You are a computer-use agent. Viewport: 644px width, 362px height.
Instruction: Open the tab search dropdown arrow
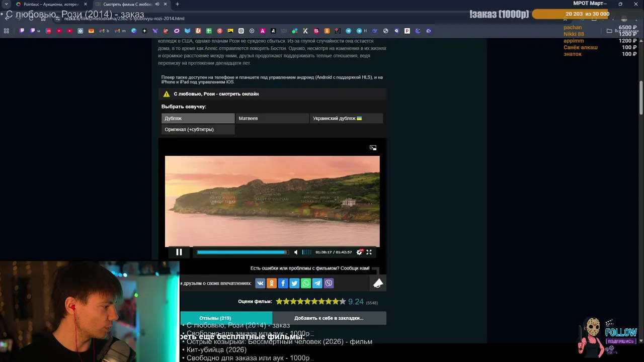6,4
